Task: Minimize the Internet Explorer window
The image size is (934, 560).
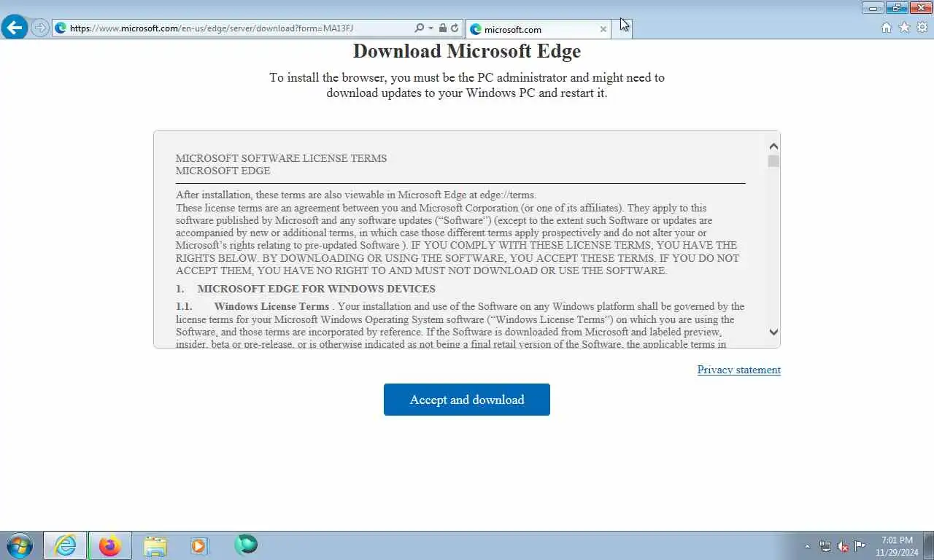Action: [873, 8]
